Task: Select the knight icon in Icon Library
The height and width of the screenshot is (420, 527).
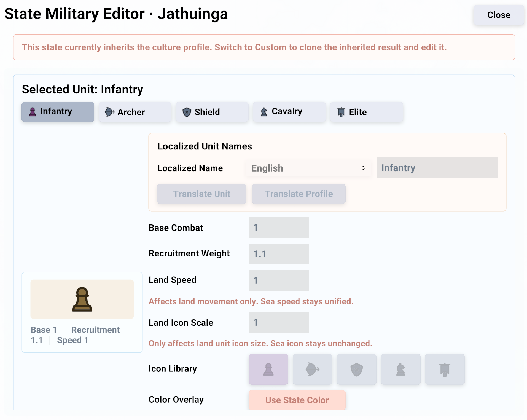Action: pyautogui.click(x=400, y=369)
